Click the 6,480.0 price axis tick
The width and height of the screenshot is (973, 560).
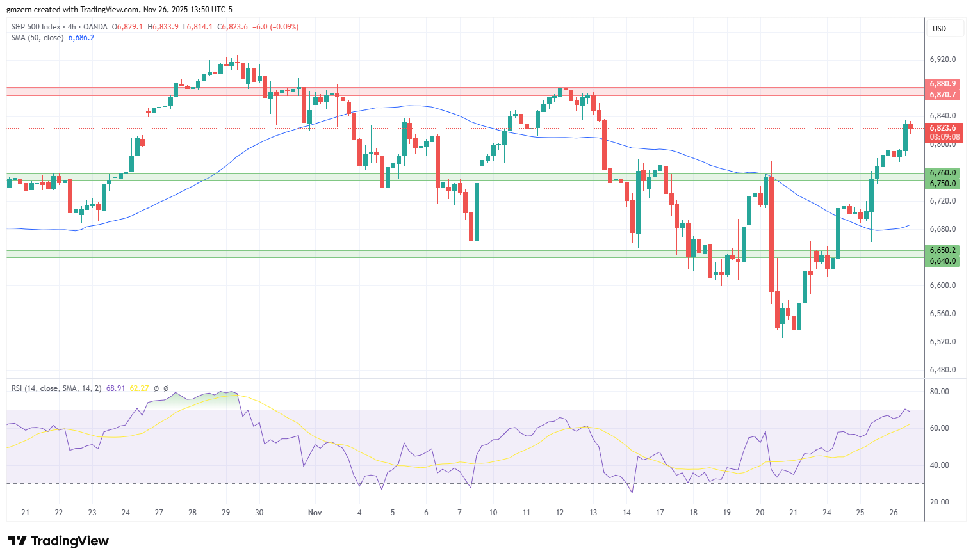pyautogui.click(x=943, y=370)
